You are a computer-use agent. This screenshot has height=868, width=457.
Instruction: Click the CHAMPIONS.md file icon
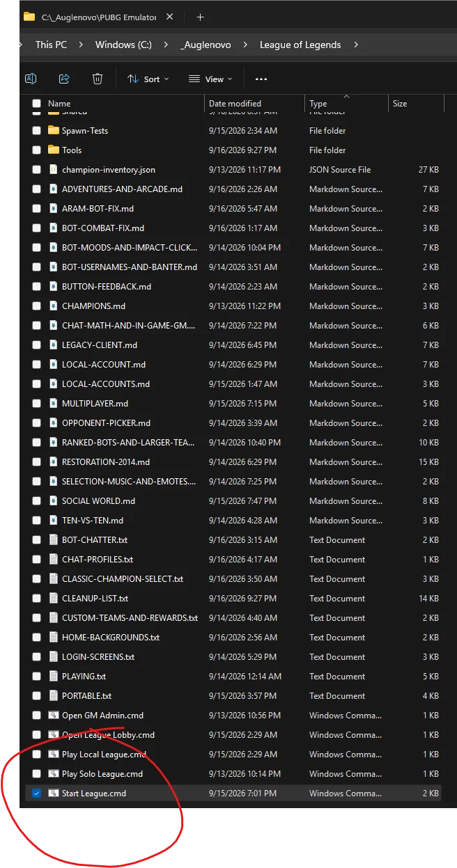coord(54,306)
